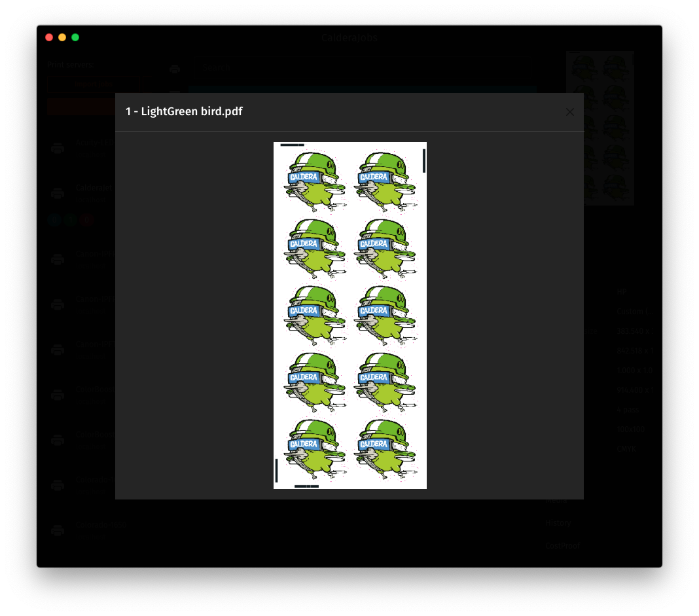The height and width of the screenshot is (616, 699).
Task: Open the Custom media size dropdown
Action: pyautogui.click(x=635, y=312)
